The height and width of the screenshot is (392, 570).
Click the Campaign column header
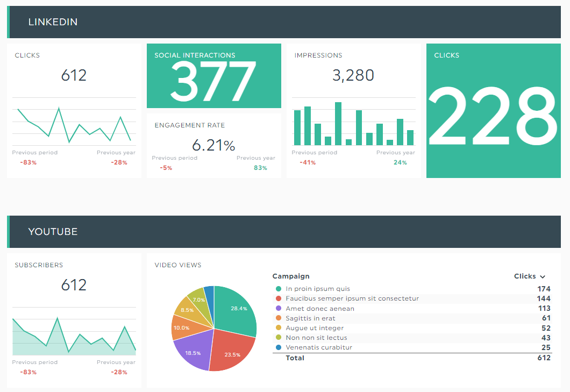click(291, 276)
